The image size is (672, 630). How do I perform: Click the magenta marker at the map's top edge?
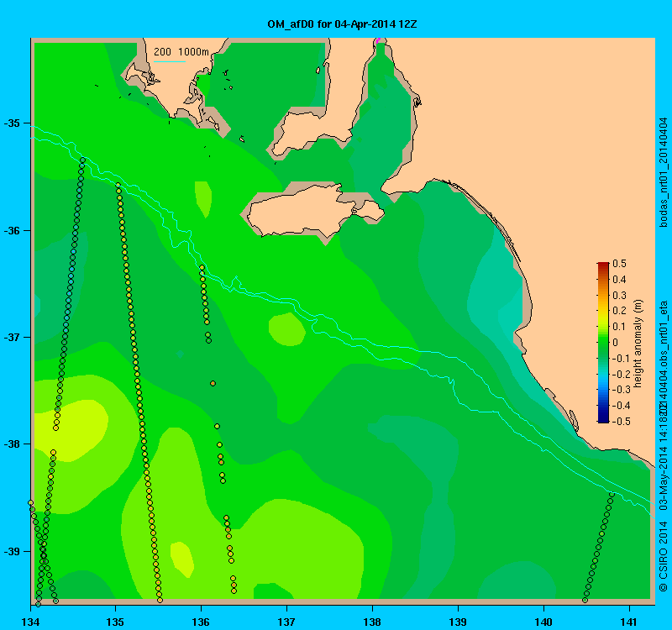click(x=377, y=40)
